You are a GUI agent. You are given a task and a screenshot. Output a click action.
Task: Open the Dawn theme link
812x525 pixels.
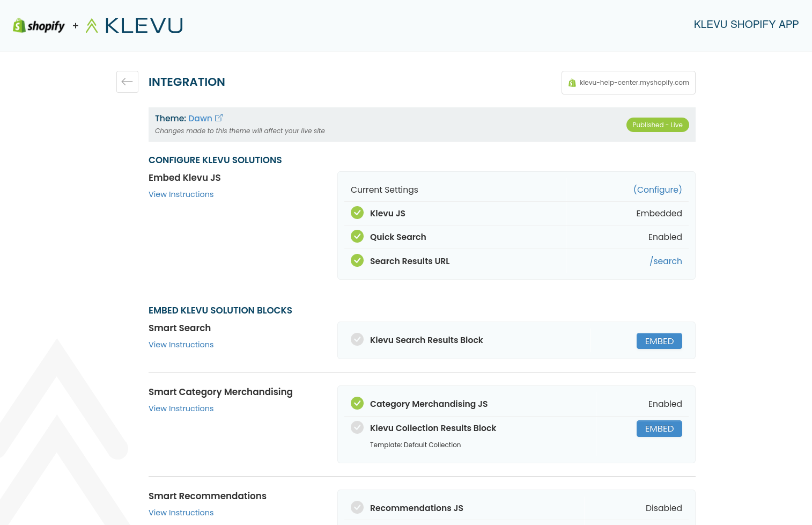[x=200, y=119]
